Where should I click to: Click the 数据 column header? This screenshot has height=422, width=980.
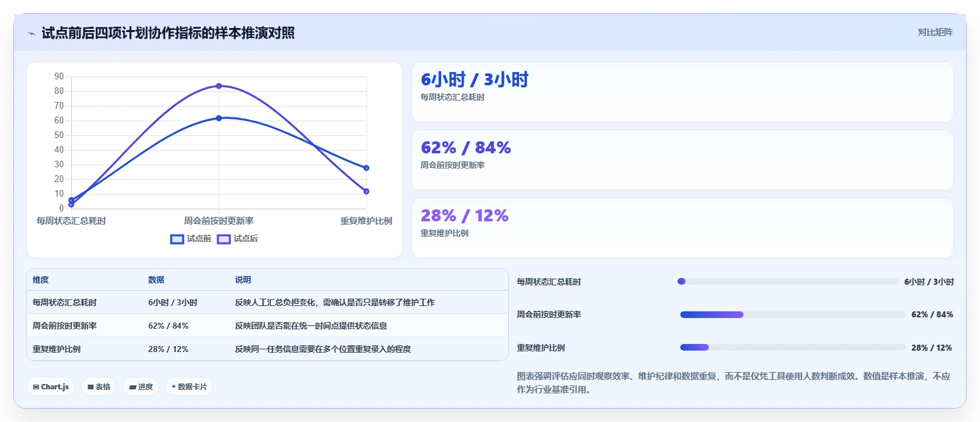coord(156,280)
